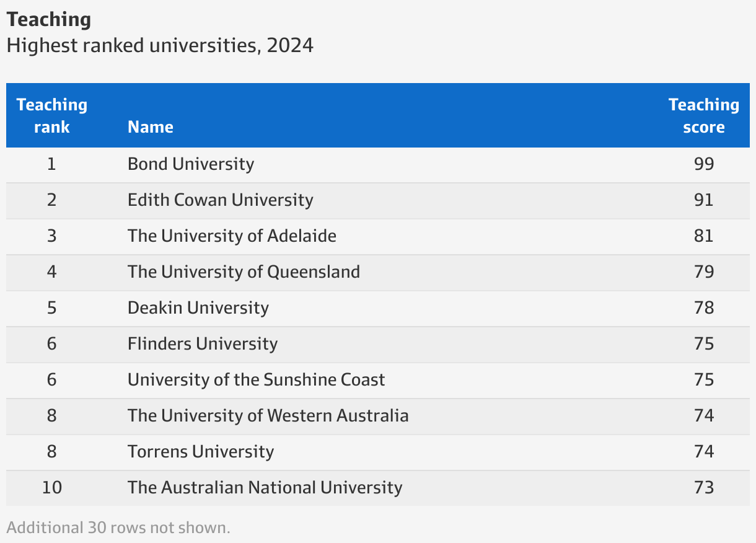Click Flinders University in the table

[x=202, y=344]
